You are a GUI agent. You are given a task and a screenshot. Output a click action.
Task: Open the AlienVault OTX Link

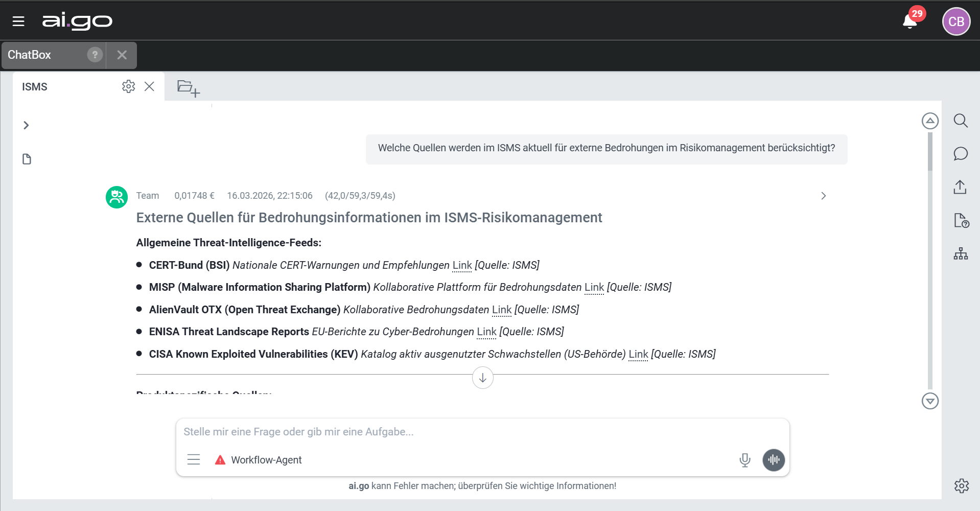point(501,310)
